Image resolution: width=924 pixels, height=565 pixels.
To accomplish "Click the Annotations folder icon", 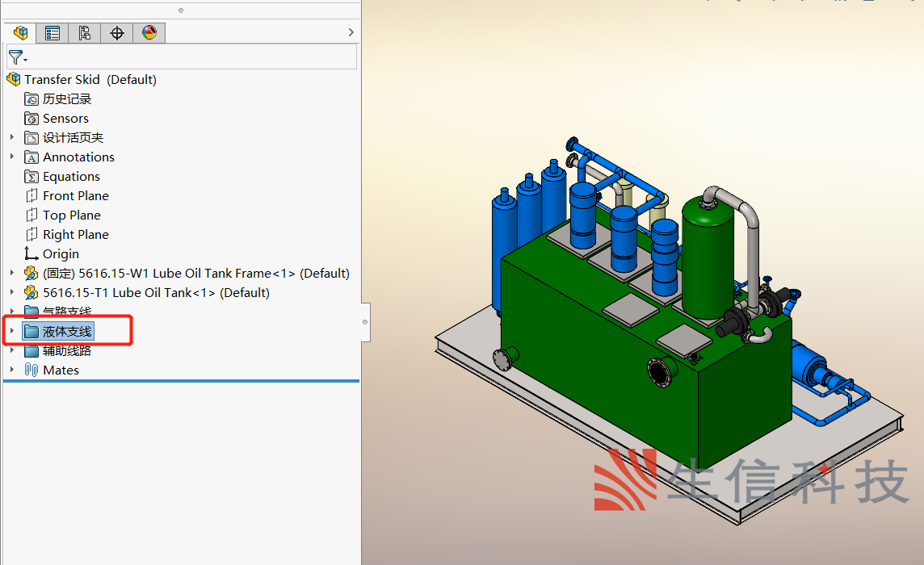I will 31,157.
